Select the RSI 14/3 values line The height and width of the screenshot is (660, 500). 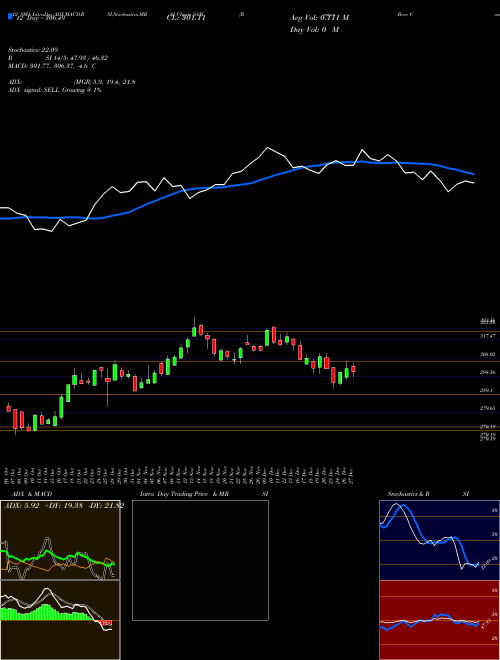point(58,58)
